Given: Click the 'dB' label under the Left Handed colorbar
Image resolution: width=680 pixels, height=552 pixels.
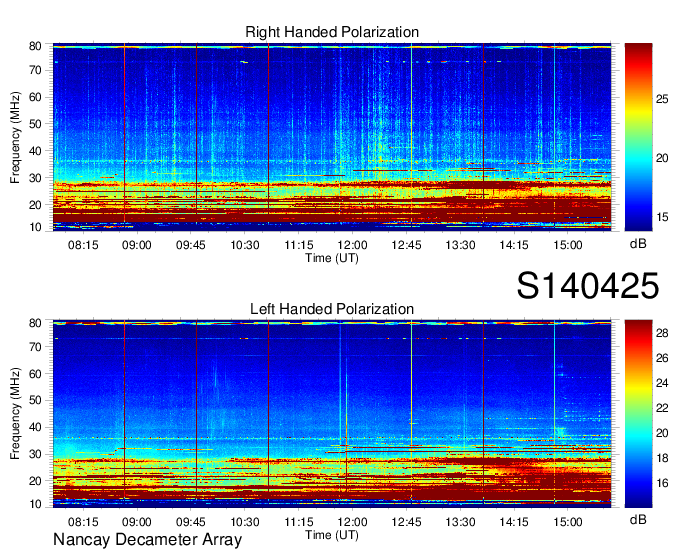Looking at the screenshot, I should coord(638,519).
